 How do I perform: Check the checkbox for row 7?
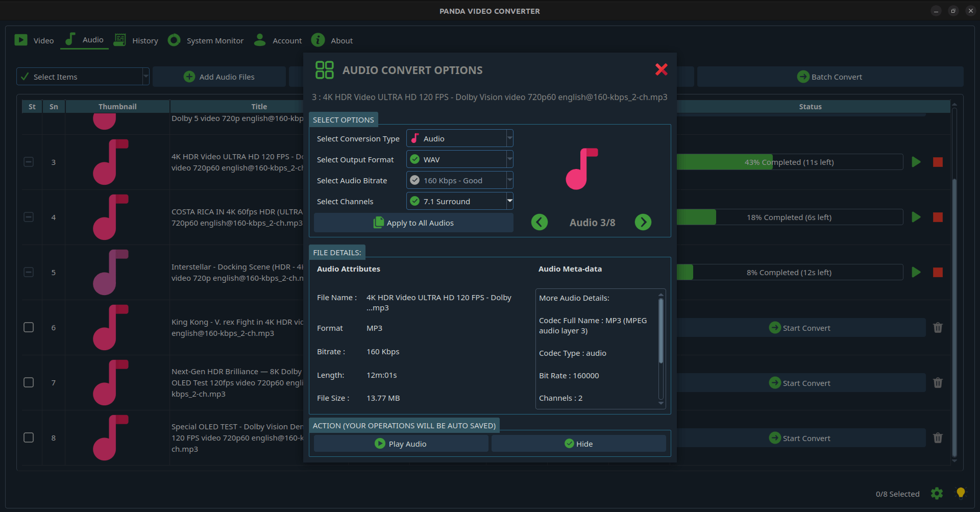(x=29, y=382)
